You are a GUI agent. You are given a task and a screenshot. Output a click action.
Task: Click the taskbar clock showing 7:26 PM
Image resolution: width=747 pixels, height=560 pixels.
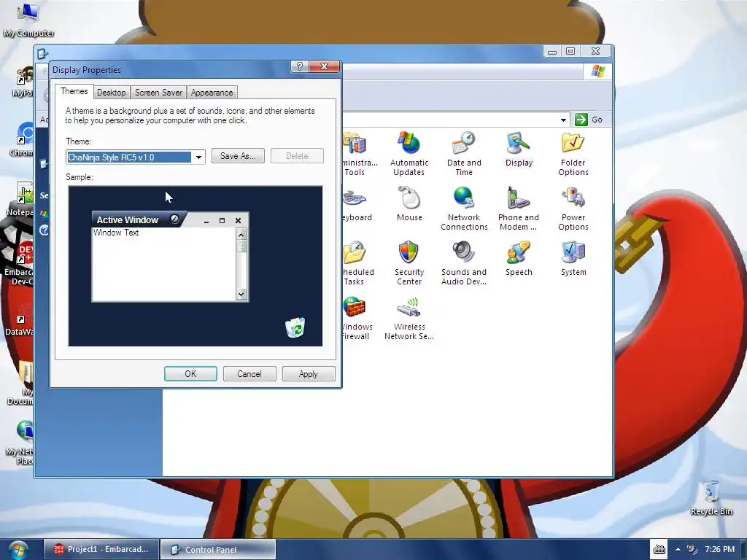pos(719,549)
